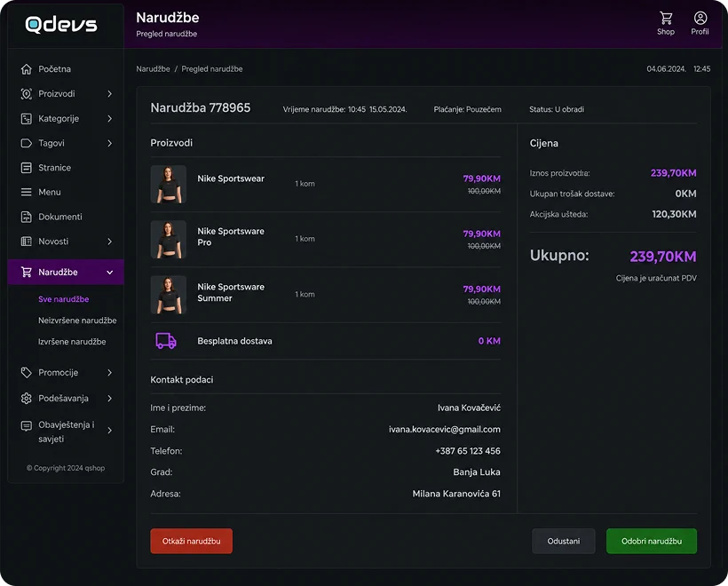Open the Nike Sportsware Pro thumbnail
The height and width of the screenshot is (586, 728).
coord(169,239)
